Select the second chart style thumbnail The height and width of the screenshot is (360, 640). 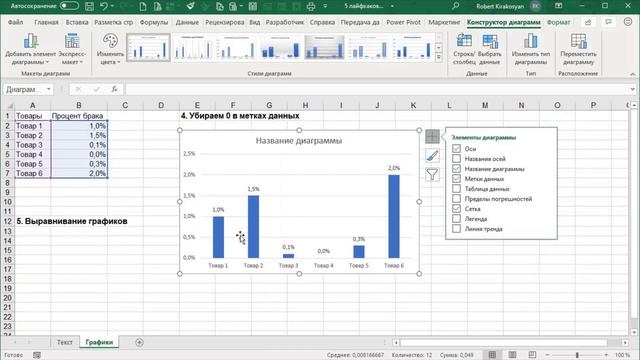[x=193, y=47]
